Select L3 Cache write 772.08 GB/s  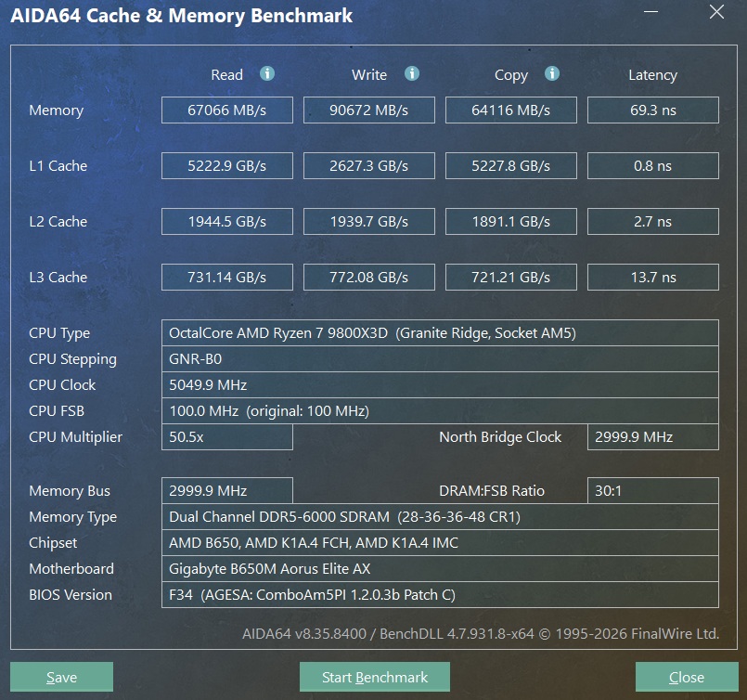(368, 278)
